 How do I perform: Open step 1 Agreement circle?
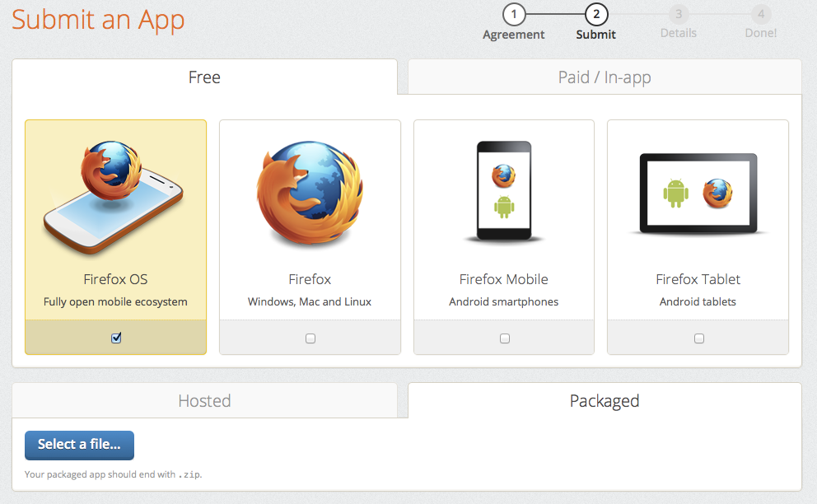tap(514, 14)
